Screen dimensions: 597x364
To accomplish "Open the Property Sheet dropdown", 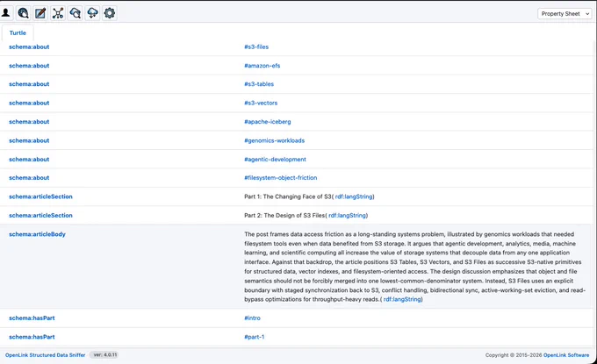I will (x=565, y=14).
